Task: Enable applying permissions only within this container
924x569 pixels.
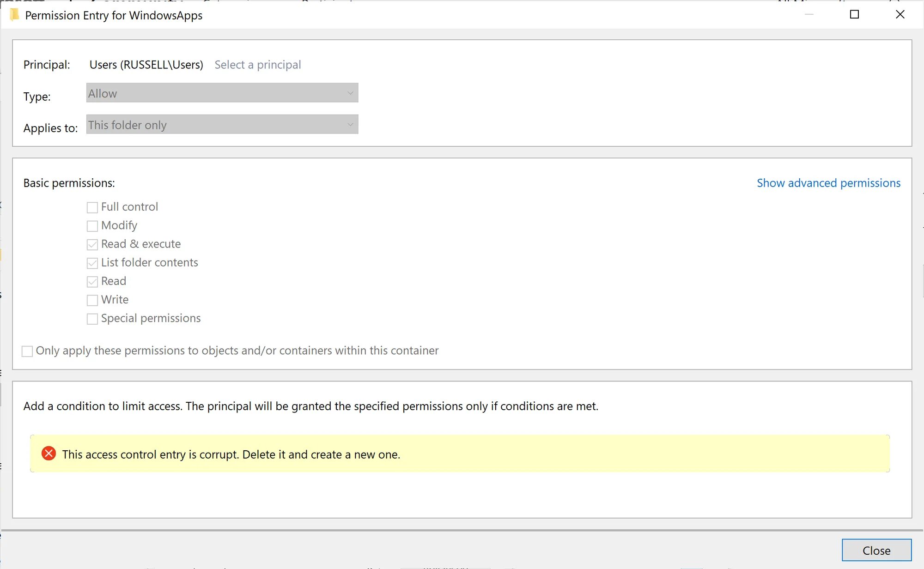Action: click(x=27, y=351)
